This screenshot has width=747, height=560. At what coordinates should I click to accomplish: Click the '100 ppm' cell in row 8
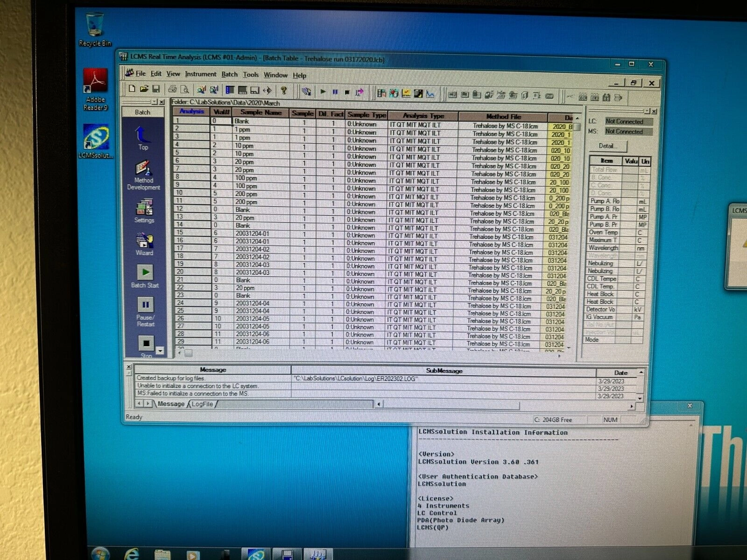(261, 178)
